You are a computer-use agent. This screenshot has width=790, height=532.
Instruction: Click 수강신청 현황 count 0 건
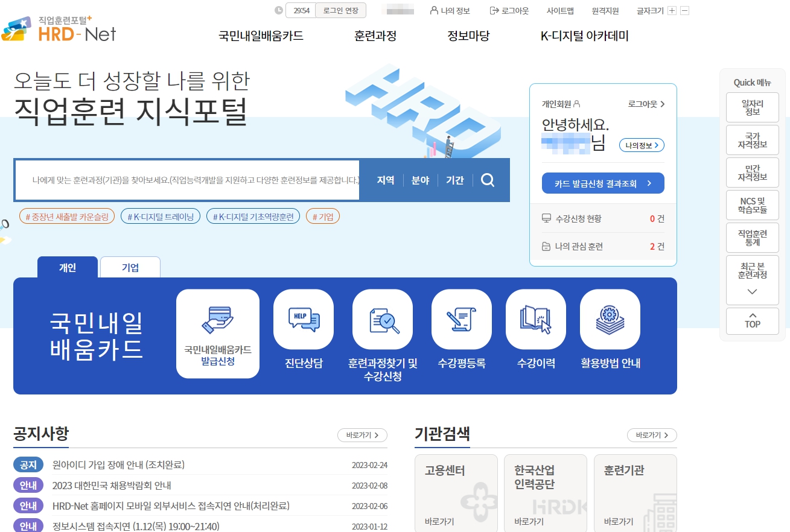pyautogui.click(x=657, y=218)
